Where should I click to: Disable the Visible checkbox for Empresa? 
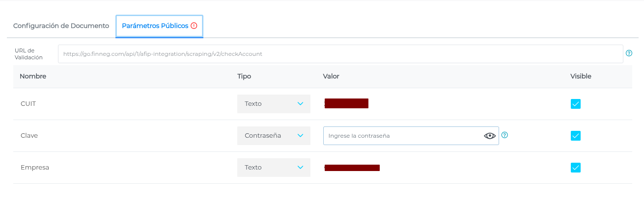pyautogui.click(x=576, y=168)
